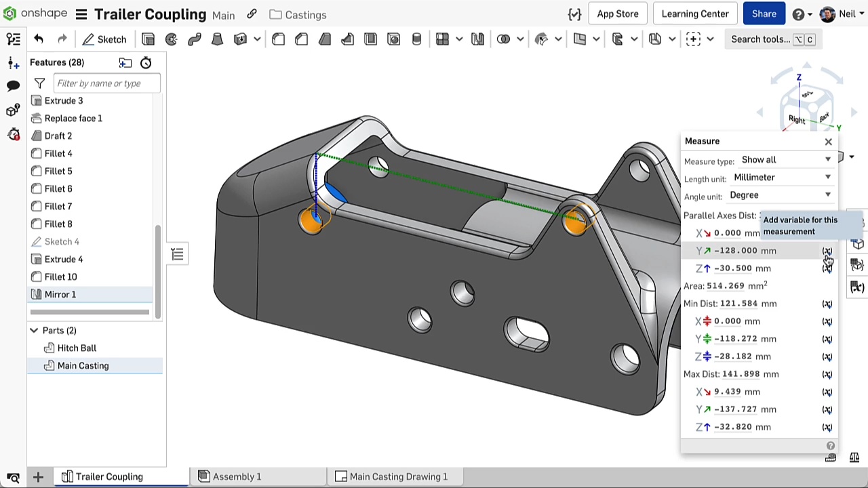Select the Chamfer tool
Image resolution: width=868 pixels, height=488 pixels.
[x=302, y=39]
